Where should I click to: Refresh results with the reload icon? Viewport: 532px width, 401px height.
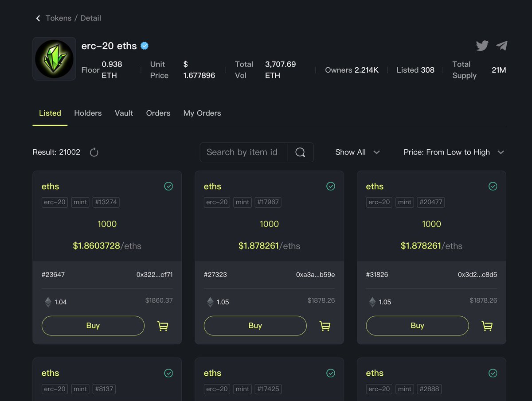point(94,152)
